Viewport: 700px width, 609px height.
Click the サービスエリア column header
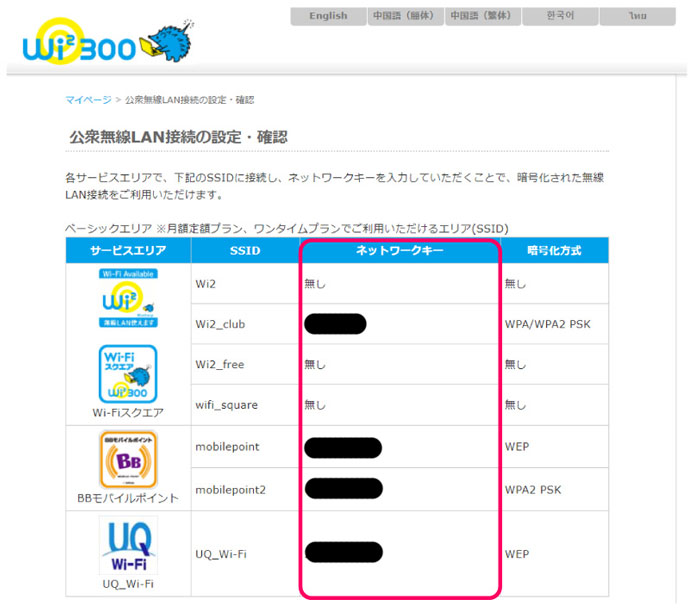click(128, 250)
